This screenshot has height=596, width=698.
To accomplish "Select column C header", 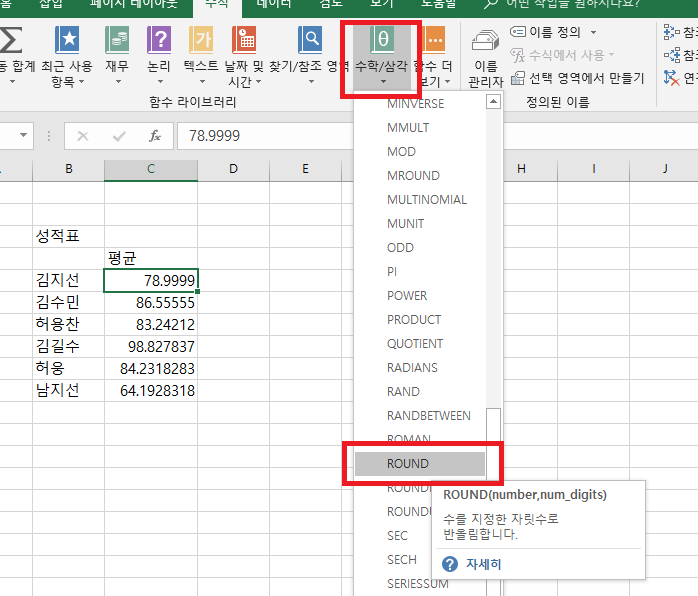I will [151, 169].
